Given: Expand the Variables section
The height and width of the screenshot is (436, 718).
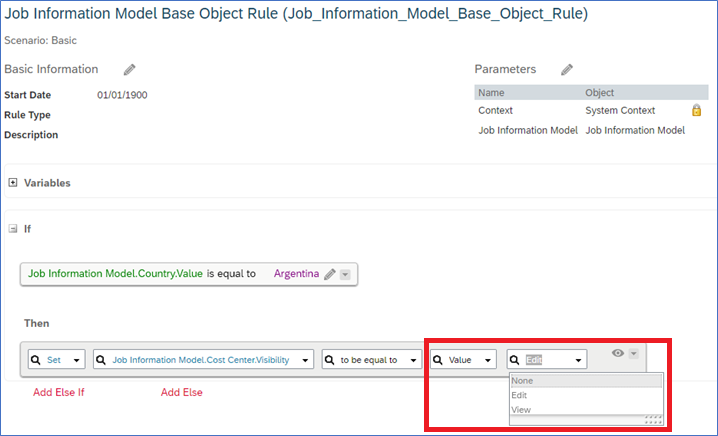Looking at the screenshot, I should coord(13,183).
